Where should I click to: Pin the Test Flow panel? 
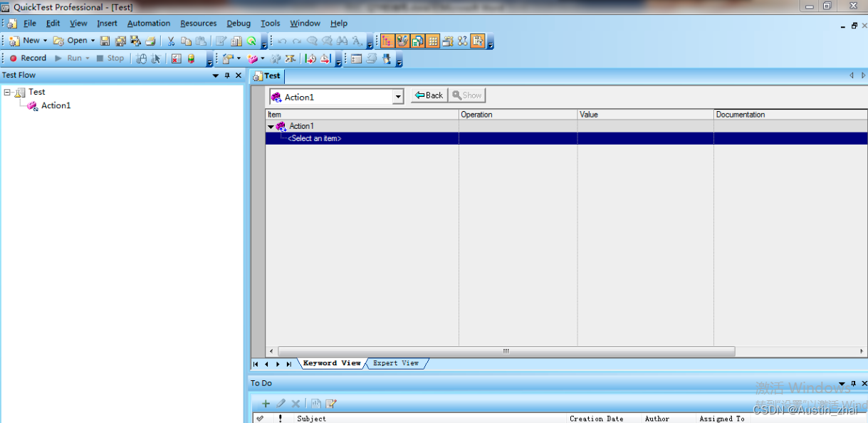click(227, 75)
